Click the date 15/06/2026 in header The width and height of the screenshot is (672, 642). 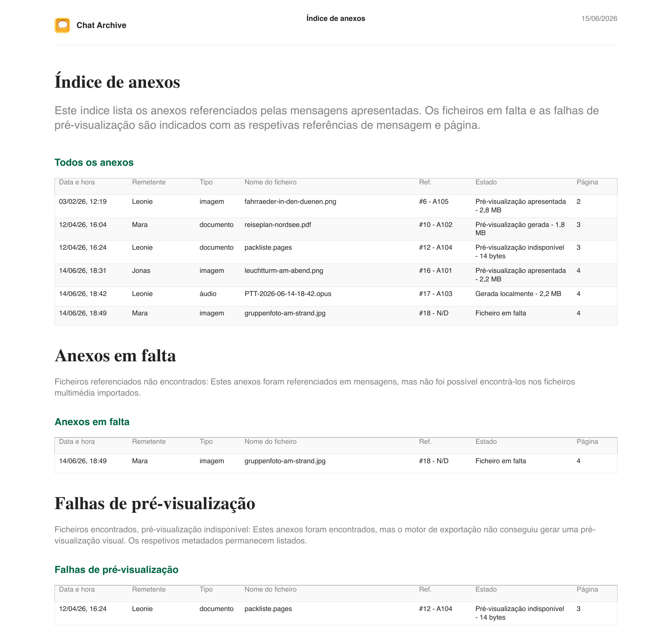click(x=599, y=19)
